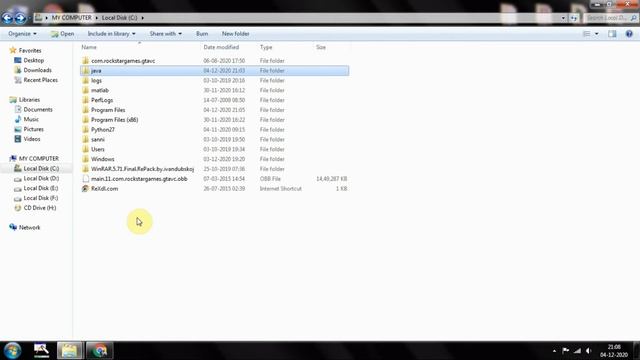The width and height of the screenshot is (640, 360).
Task: Click the 14,49,287 KB size value
Action: coord(331,179)
